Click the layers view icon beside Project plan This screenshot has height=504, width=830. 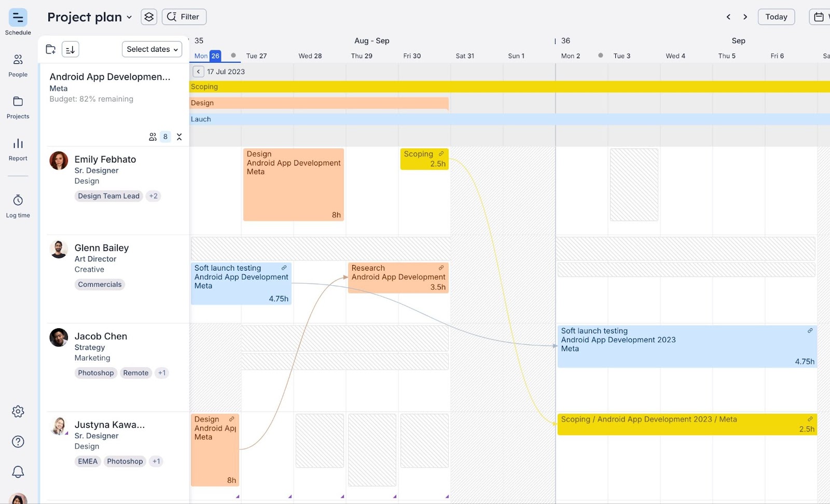click(x=149, y=17)
